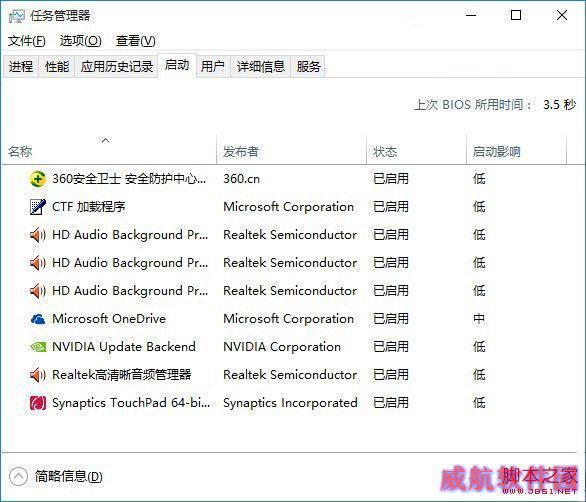Image resolution: width=586 pixels, height=502 pixels.
Task: Click the Synaptics Incorporated publisher cell
Action: (x=290, y=403)
